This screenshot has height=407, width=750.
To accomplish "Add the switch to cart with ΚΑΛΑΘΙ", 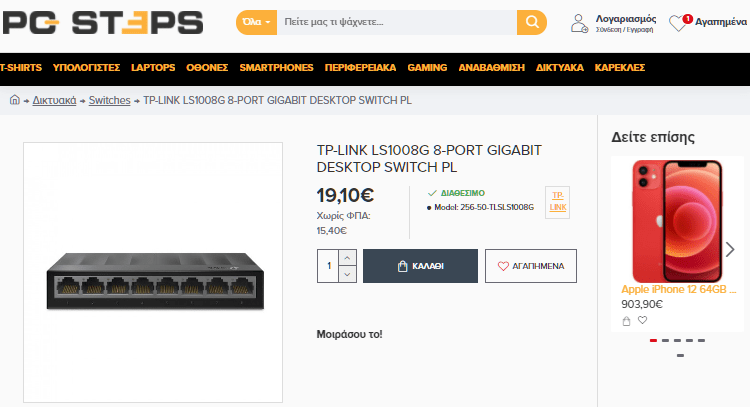I will click(420, 266).
